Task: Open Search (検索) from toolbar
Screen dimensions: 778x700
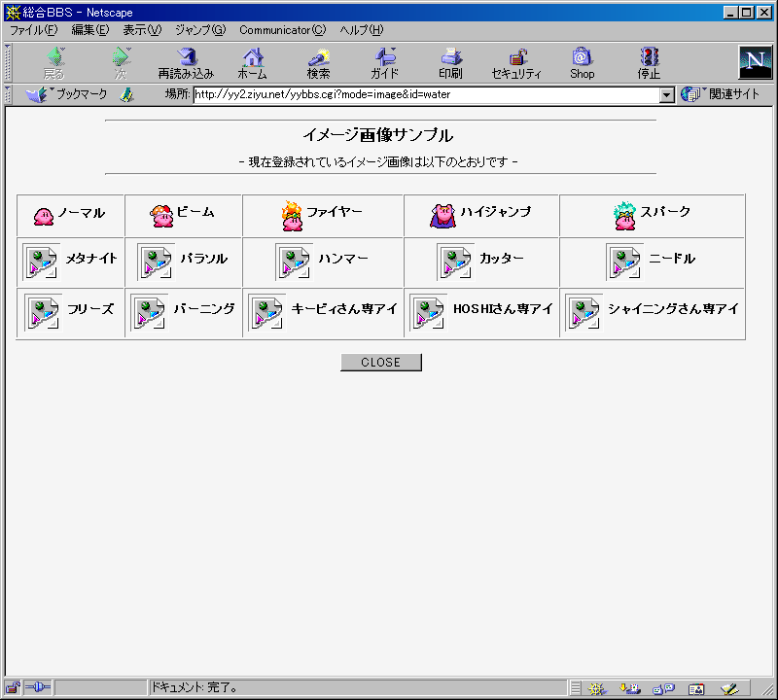Action: point(319,63)
